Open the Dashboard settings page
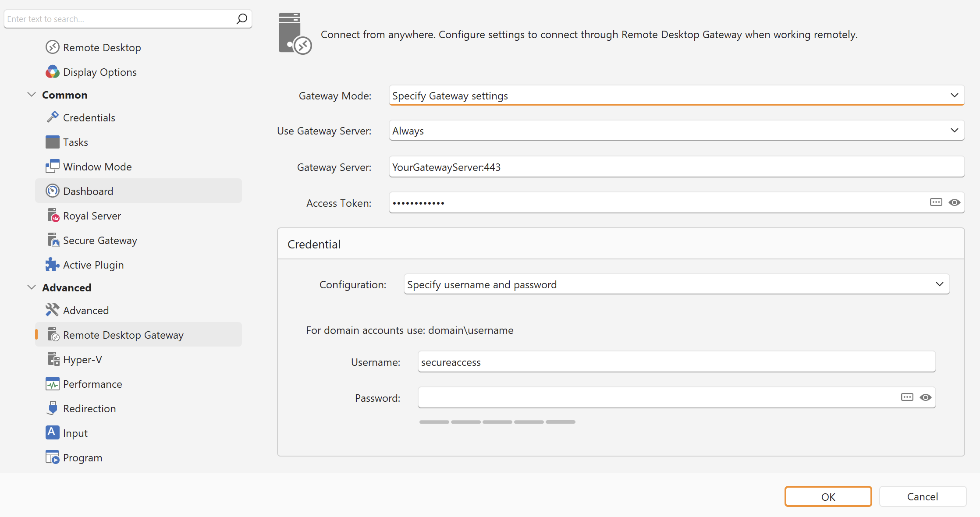The image size is (980, 517). pos(138,191)
